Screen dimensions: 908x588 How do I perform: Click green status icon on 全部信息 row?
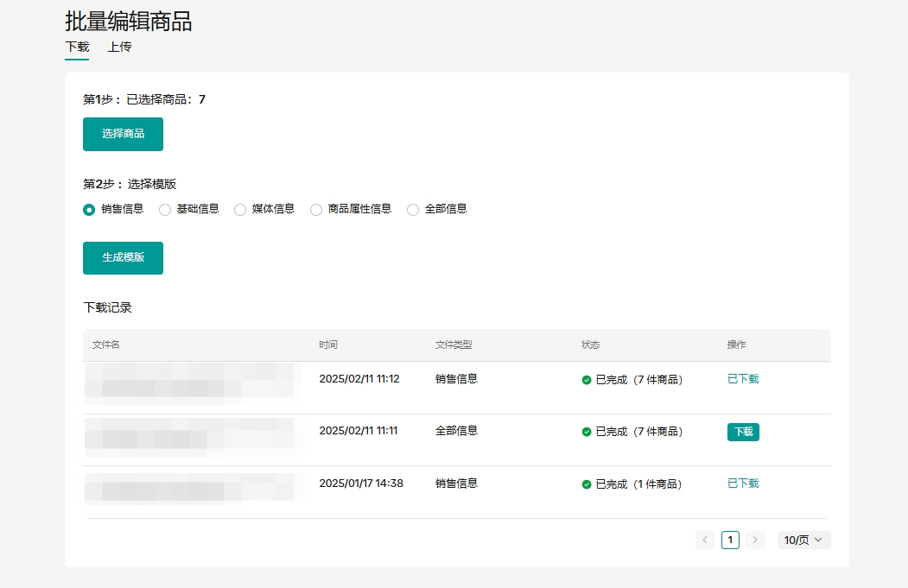click(587, 432)
